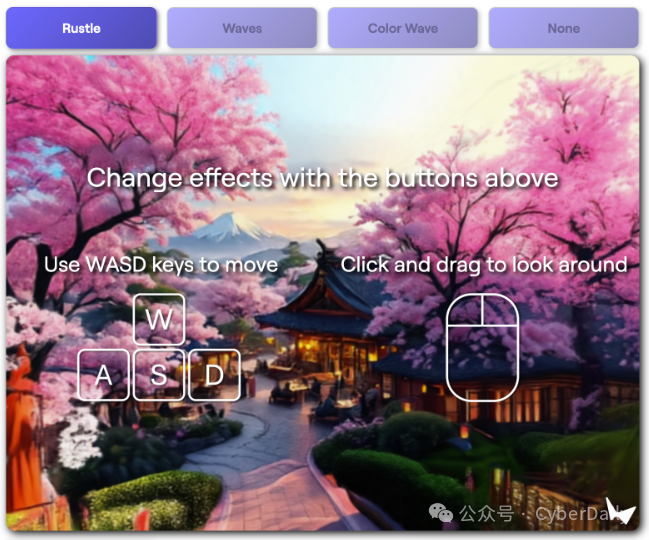The width and height of the screenshot is (649, 540).
Task: Click the S key icon
Action: (x=159, y=375)
